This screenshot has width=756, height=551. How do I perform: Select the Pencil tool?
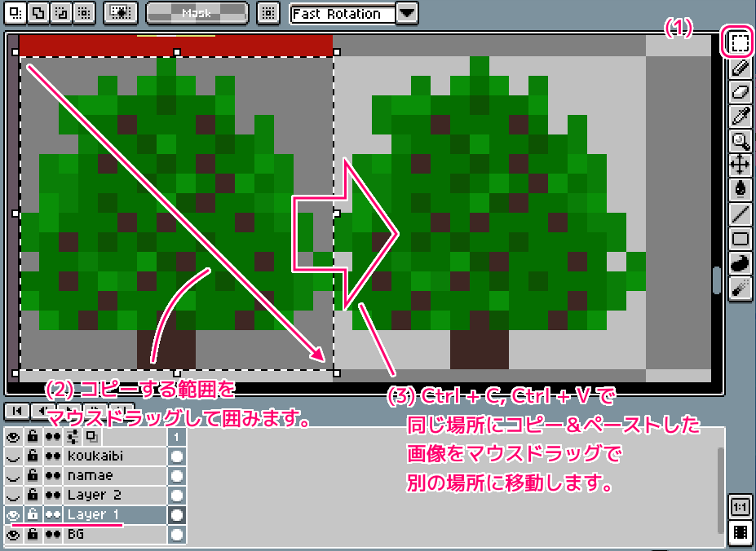click(x=741, y=68)
